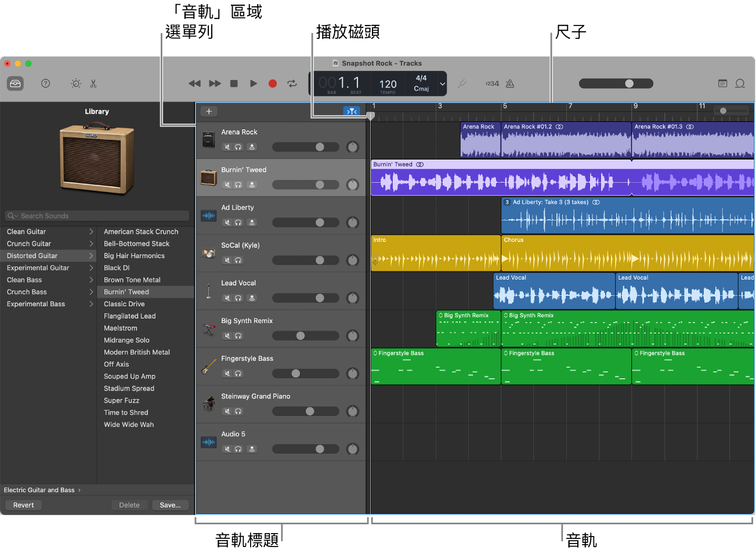Enable the metronome button

[x=510, y=84]
